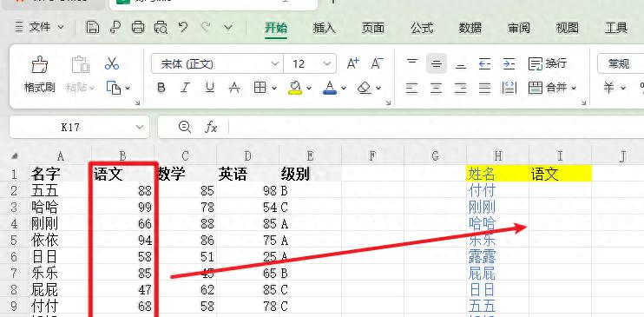Toggle Italic formatting

(x=186, y=88)
